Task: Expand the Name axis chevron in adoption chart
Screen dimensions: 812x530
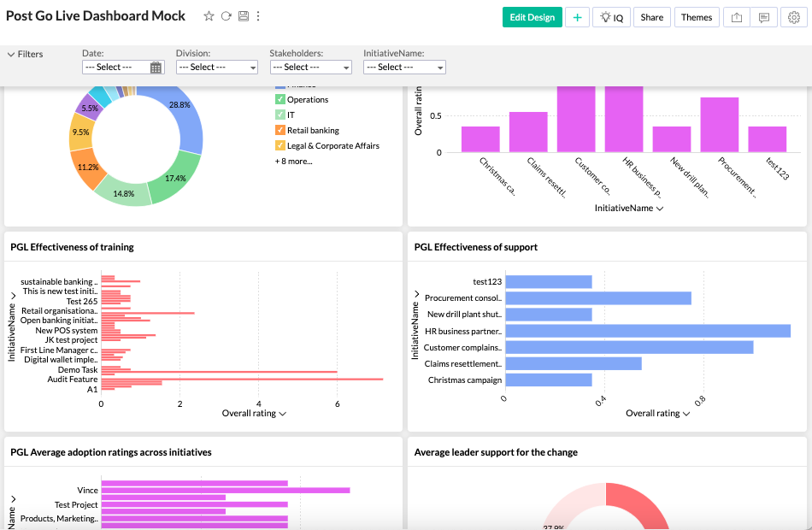Action: (13, 499)
